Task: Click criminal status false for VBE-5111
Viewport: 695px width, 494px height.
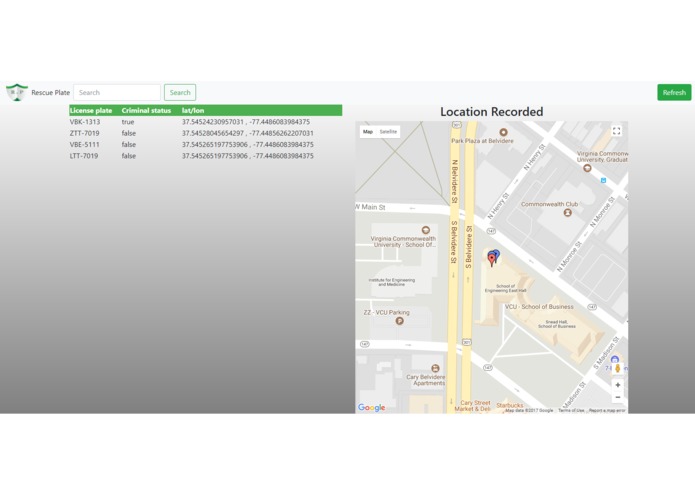Action: pos(129,144)
